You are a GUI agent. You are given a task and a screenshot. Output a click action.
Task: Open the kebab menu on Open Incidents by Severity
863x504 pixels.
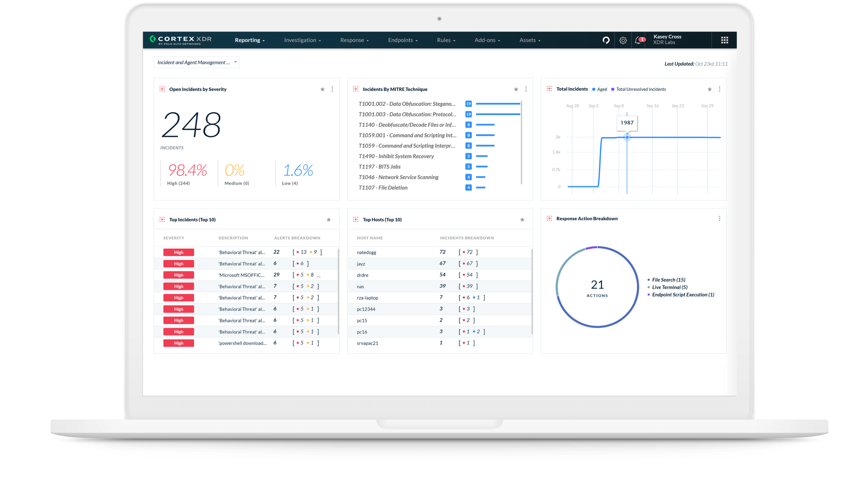pyautogui.click(x=332, y=89)
